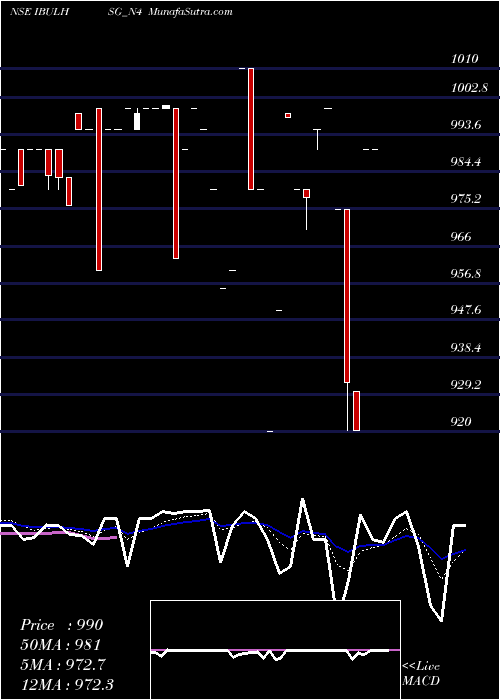Click the 993.6 price axis label

466,125
